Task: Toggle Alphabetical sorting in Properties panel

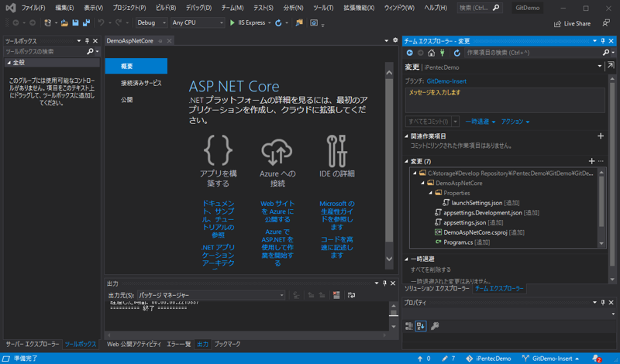Action: pos(421,326)
